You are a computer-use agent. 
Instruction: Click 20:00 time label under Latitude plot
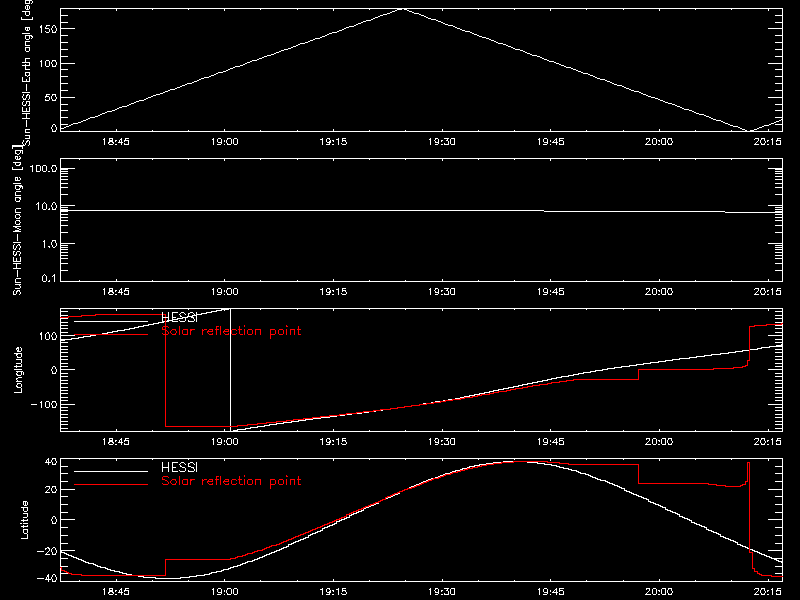pos(659,592)
